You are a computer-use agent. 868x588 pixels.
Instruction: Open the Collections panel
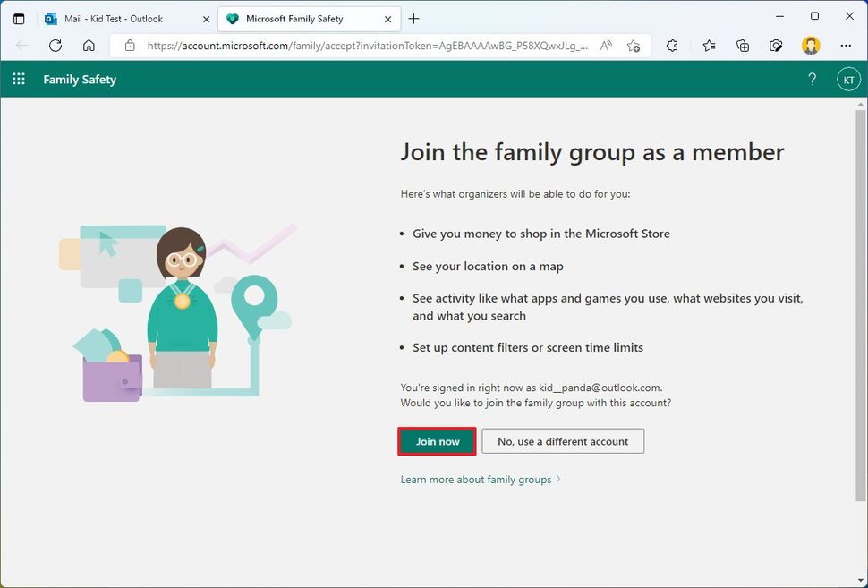tap(743, 46)
